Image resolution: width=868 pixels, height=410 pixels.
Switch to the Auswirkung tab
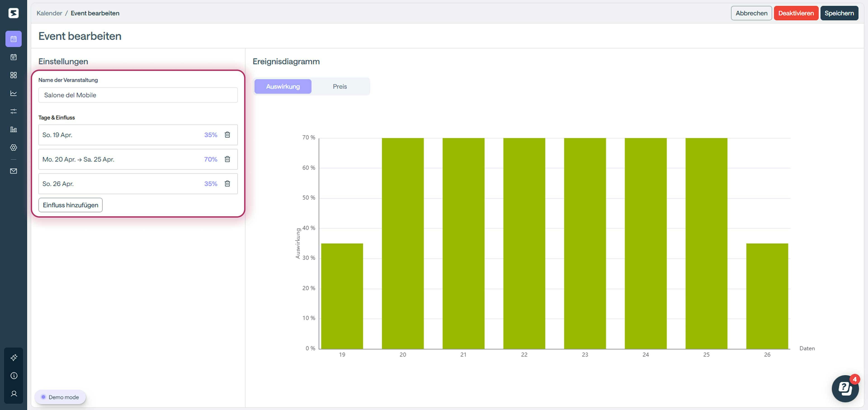(x=283, y=86)
